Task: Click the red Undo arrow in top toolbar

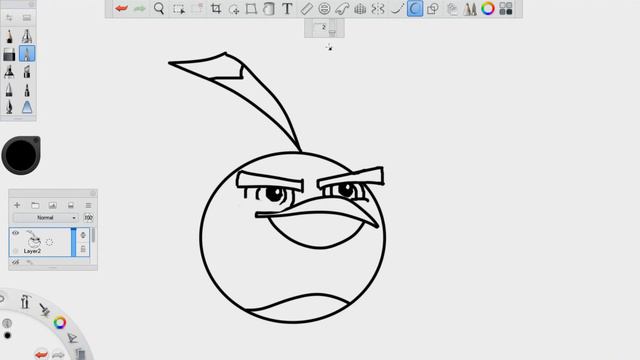Action: (121, 9)
